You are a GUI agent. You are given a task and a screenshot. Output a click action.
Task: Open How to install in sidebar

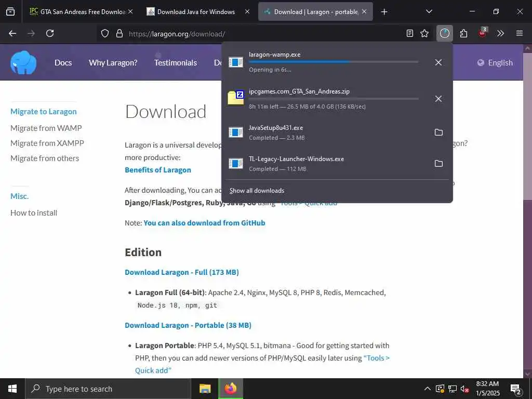[x=34, y=213]
